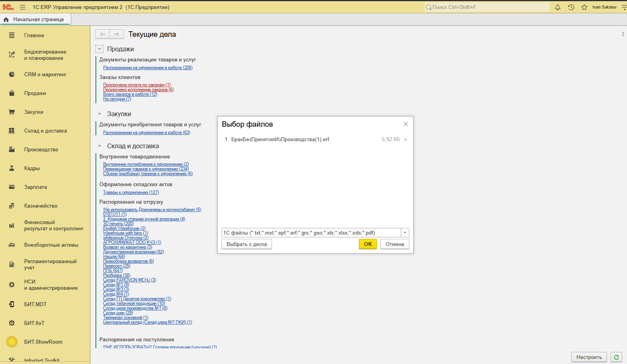This screenshot has width=627, height=364.
Task: Open the Товары к оформлению (127) link
Action: pos(131,192)
